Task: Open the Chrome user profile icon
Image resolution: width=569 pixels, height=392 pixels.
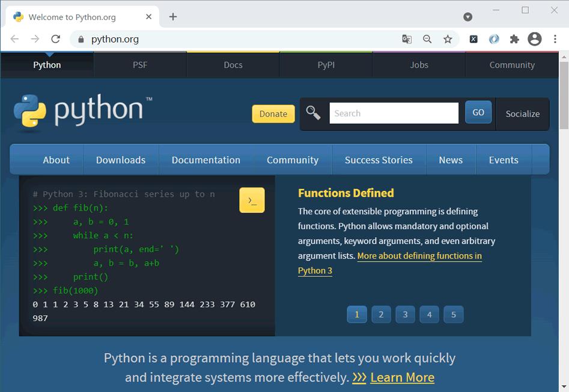Action: tap(535, 39)
